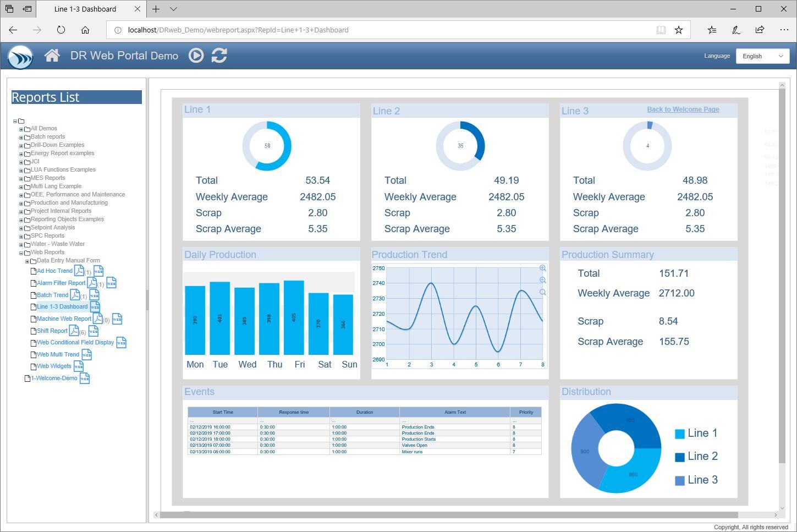Open the Machine Web Report link
The image size is (797, 532).
64,319
